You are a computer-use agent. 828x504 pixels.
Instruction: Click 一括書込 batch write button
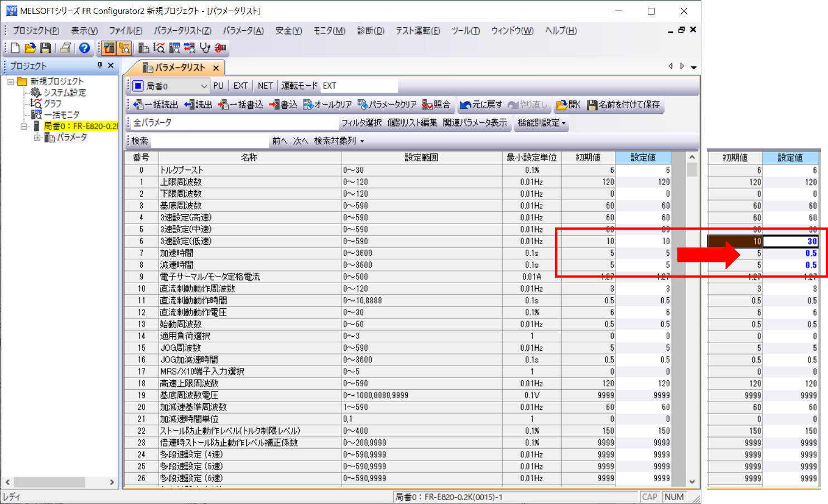pyautogui.click(x=240, y=104)
